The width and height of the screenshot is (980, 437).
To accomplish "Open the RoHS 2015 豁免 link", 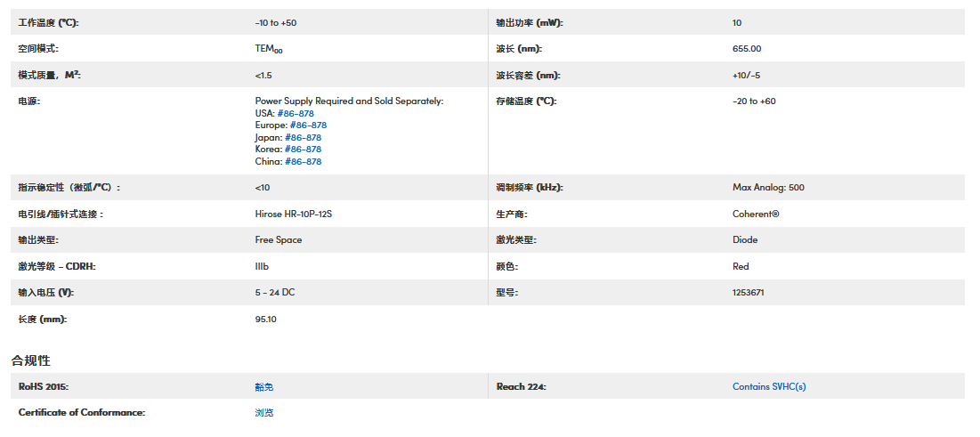I will coord(264,387).
